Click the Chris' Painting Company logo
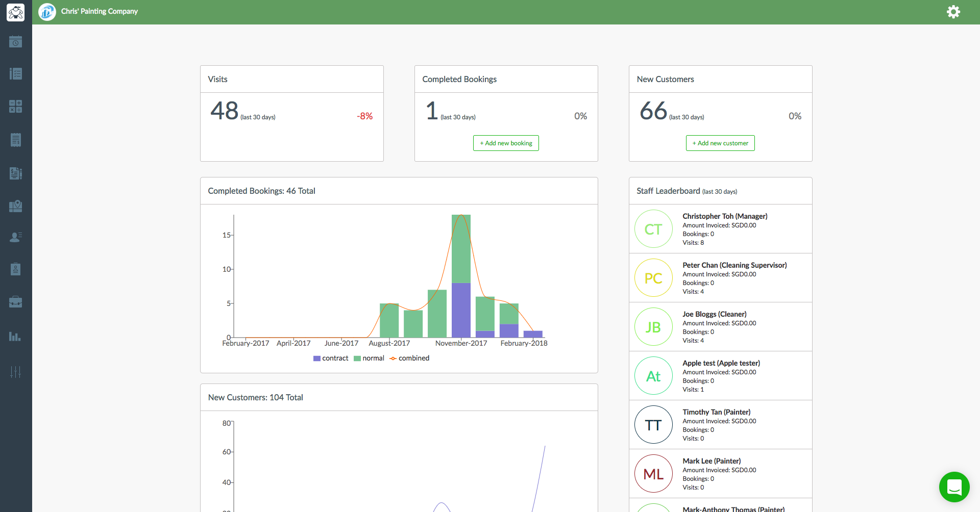This screenshot has height=512, width=980. [47, 12]
